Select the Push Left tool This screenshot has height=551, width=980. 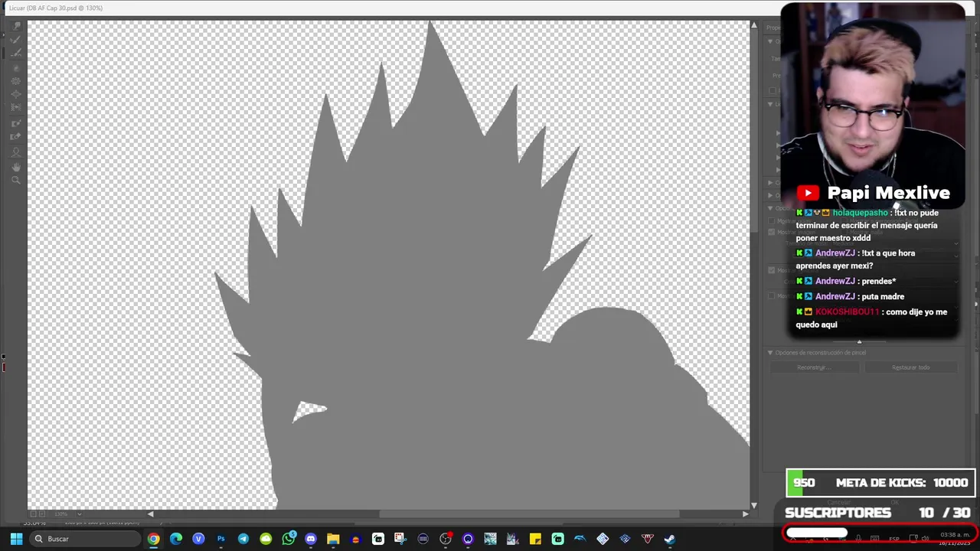tap(16, 109)
